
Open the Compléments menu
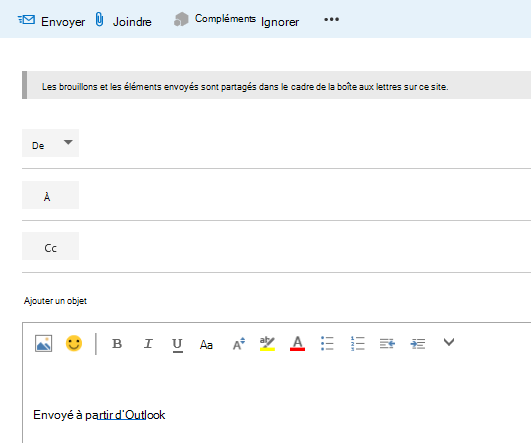tap(225, 19)
